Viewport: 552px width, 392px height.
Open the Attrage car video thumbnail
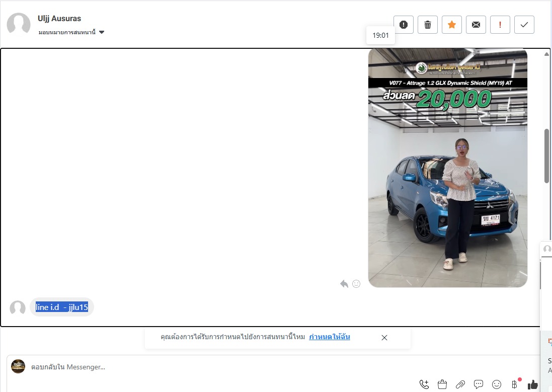click(x=447, y=168)
